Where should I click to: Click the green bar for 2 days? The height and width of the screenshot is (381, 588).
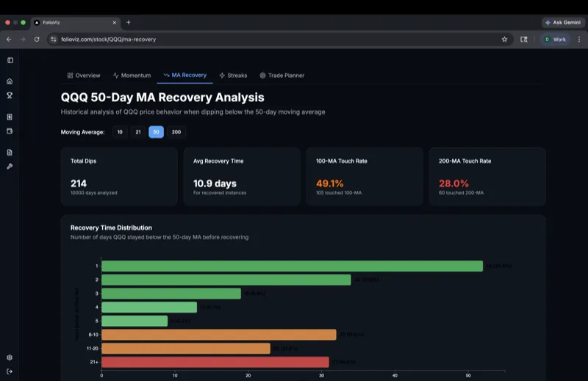(x=226, y=280)
